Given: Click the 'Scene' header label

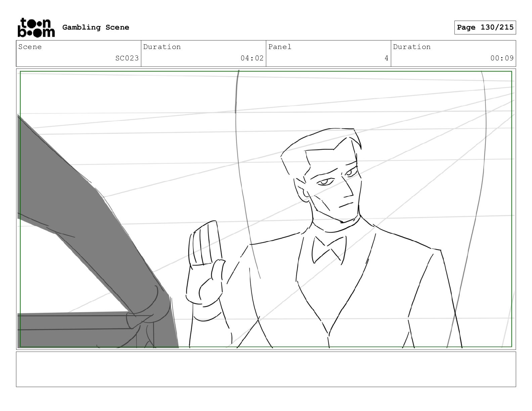Looking at the screenshot, I should pyautogui.click(x=30, y=47).
